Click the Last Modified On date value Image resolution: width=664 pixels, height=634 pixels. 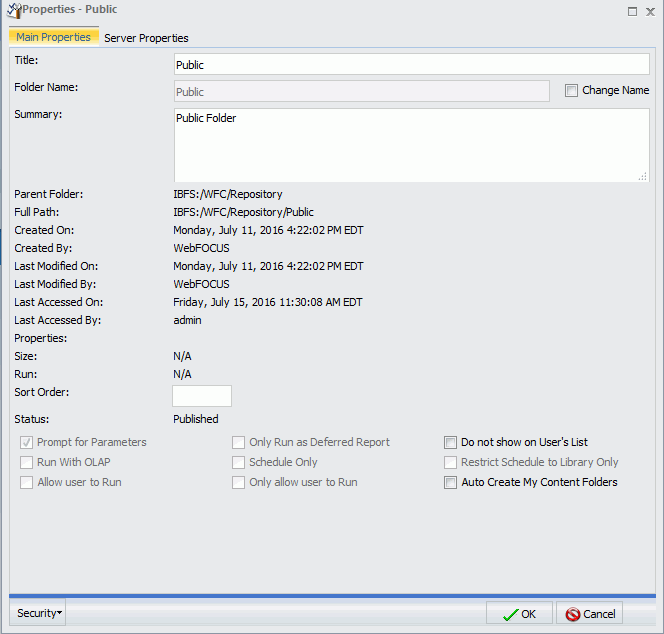pos(268,266)
